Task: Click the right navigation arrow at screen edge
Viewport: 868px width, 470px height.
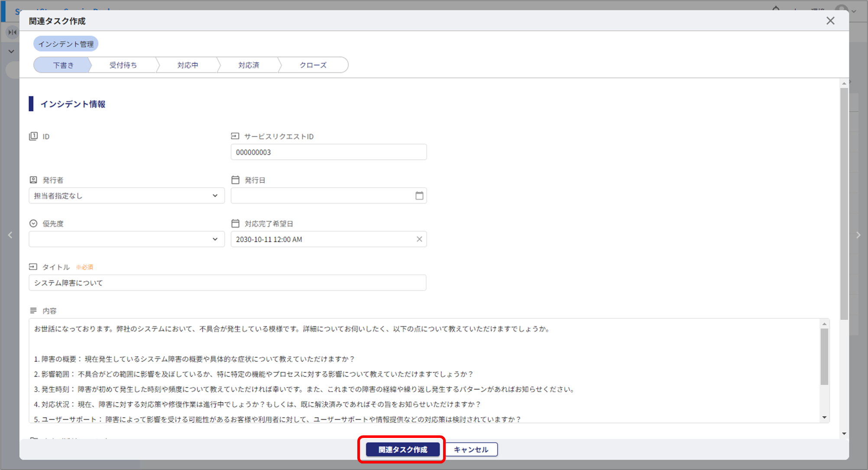Action: click(x=858, y=235)
